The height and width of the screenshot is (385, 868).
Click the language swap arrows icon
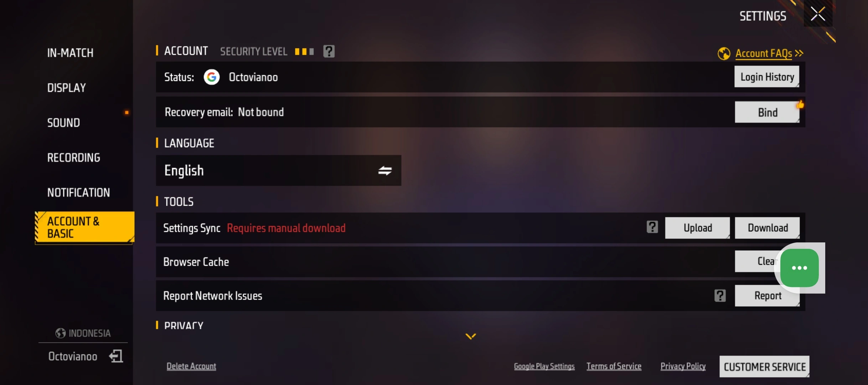point(385,171)
